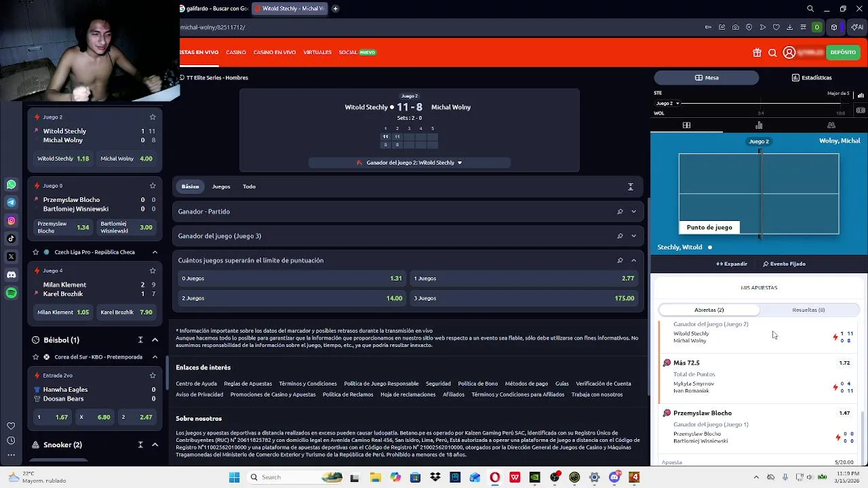The image size is (868, 488).
Task: Favorite the Hanwha Eagles vs Doosan Bears star
Action: [x=153, y=375]
